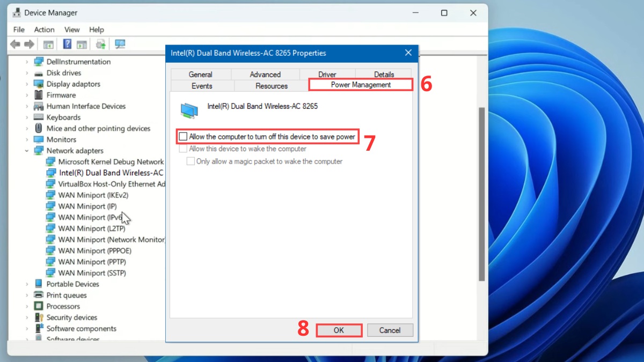Open the blue question mark Help icon
Viewport: 644px width, 362px height.
[x=68, y=45]
